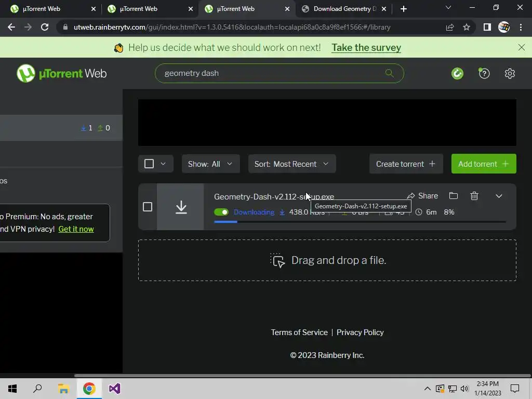Click the taskbar clock showing 2:34 PM
The image size is (532, 399).
tap(487, 389)
